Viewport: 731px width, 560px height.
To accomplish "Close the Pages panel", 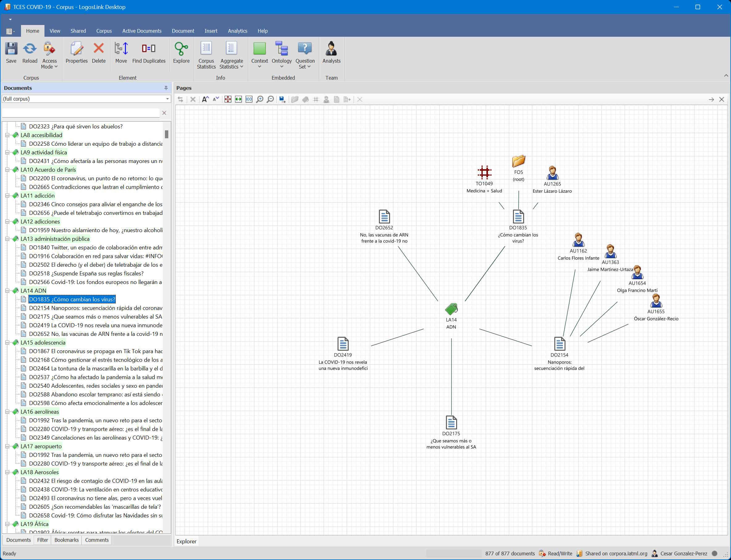I will point(722,99).
